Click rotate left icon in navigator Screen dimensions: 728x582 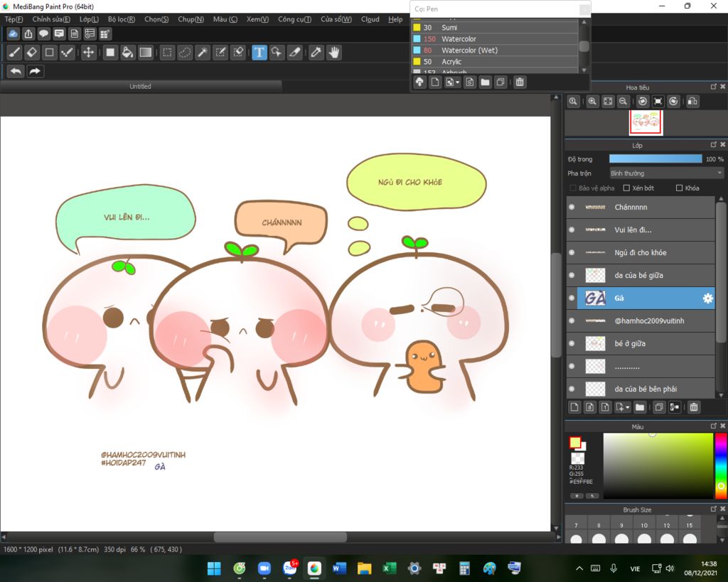(x=643, y=101)
